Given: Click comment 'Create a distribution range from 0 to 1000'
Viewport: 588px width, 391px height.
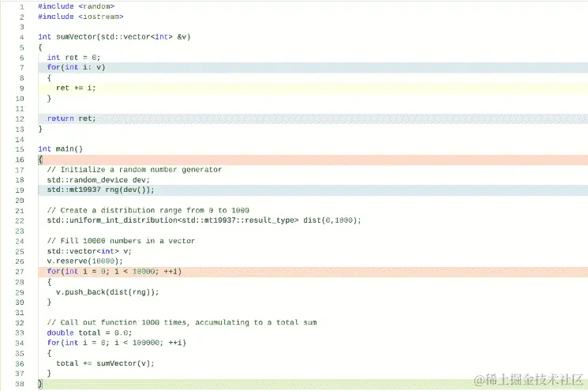Looking at the screenshot, I should (x=148, y=210).
